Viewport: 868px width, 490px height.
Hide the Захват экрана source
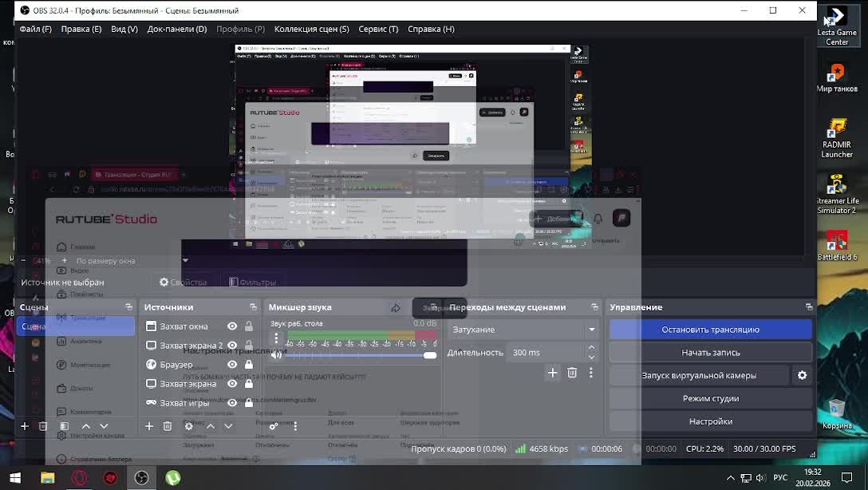[x=232, y=384]
